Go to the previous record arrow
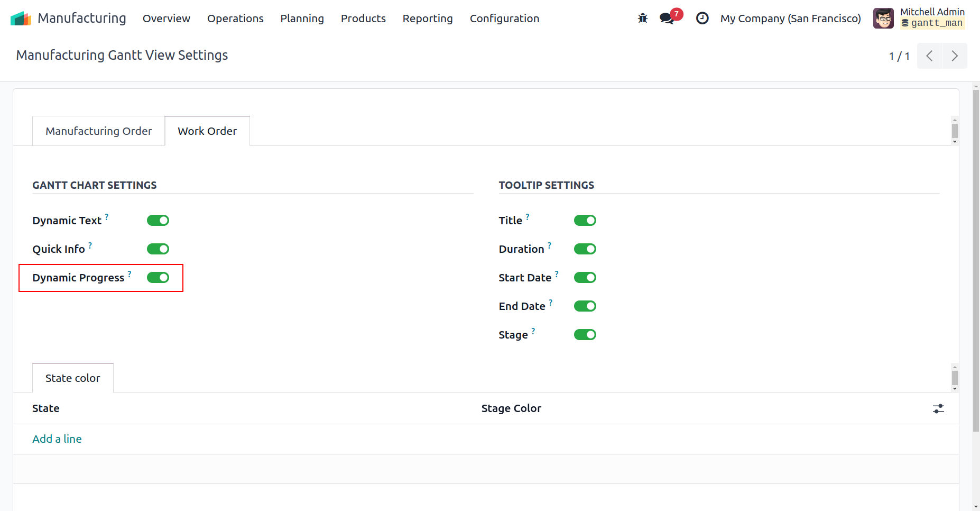Screen dimensions: 980x511 (929, 56)
